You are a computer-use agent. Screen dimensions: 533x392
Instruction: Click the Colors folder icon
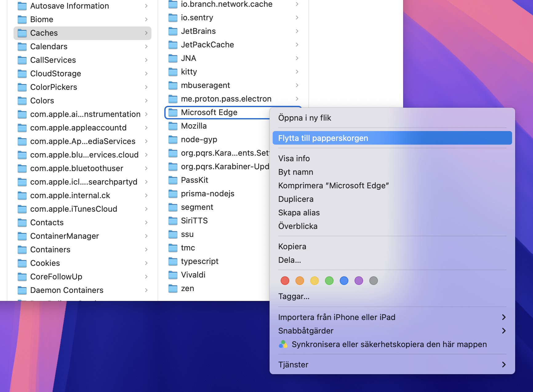point(22,101)
